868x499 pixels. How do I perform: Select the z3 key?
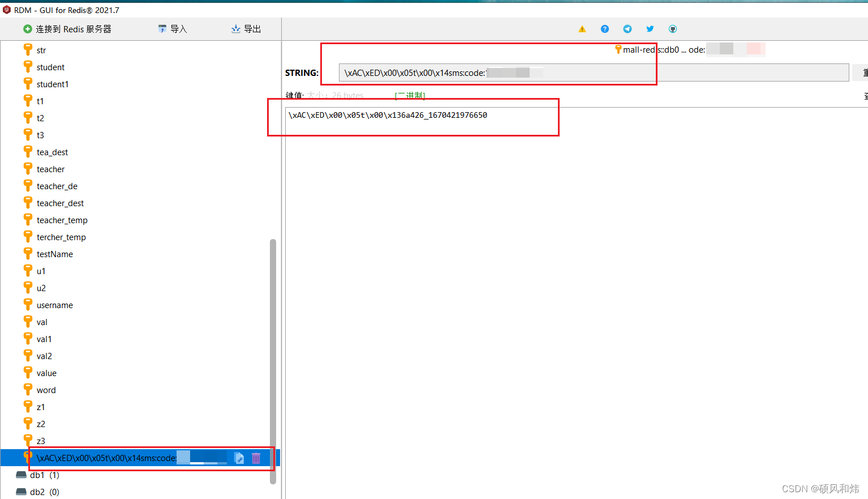coord(41,441)
